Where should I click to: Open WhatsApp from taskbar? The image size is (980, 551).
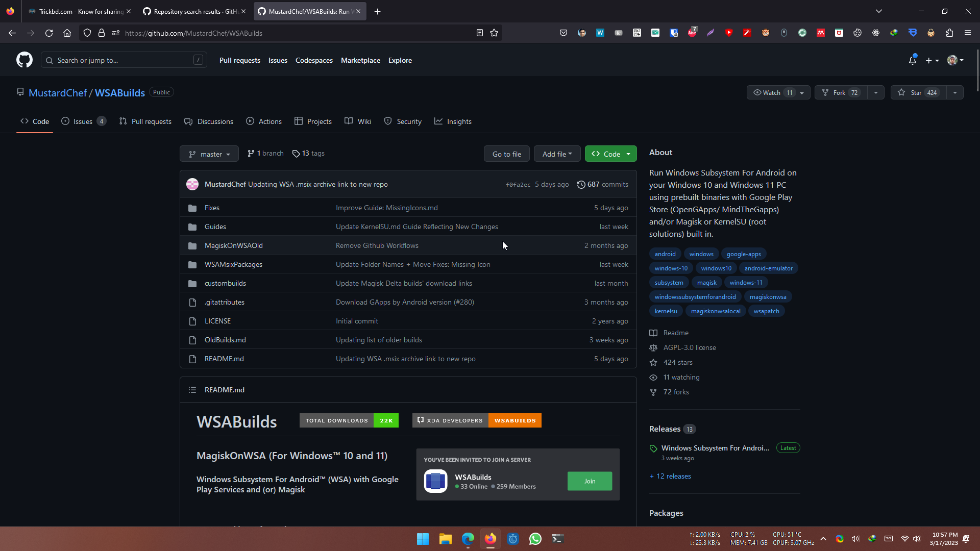535,539
